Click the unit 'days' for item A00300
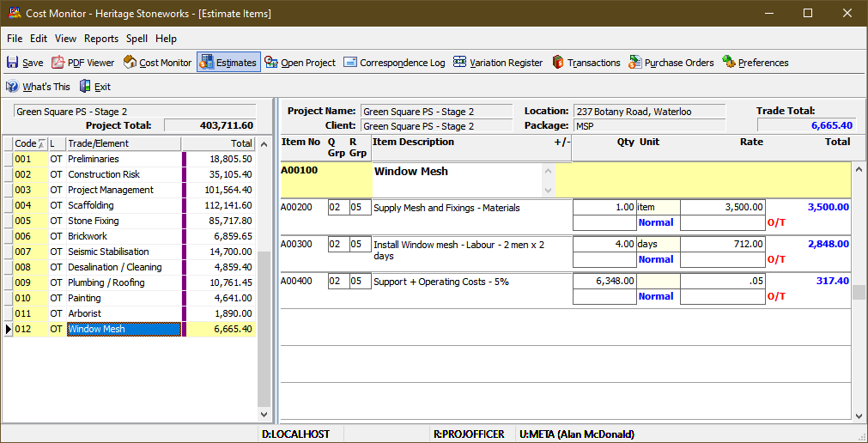Viewport: 868px width, 443px height. tap(659, 244)
